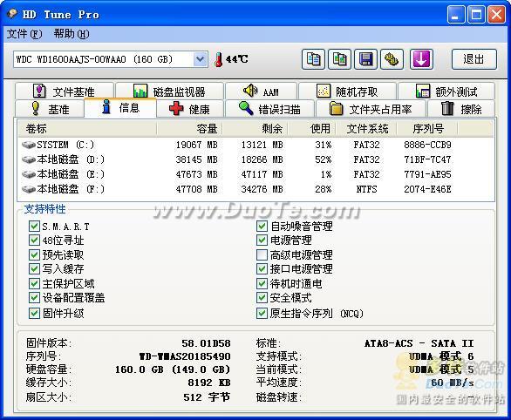Viewport: 511px width, 420px height.
Task: Expand the WDC drive selection dropdown
Action: (200, 59)
